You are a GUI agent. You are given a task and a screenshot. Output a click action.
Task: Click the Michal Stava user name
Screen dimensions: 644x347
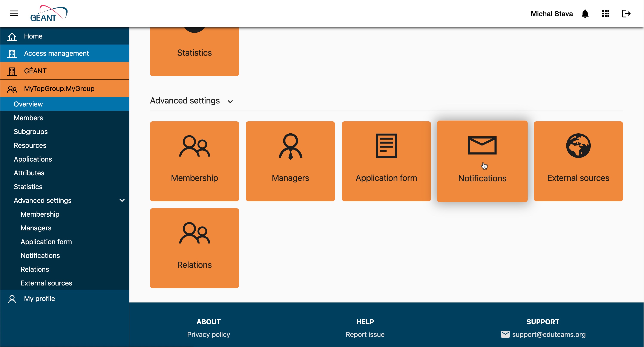(x=552, y=14)
